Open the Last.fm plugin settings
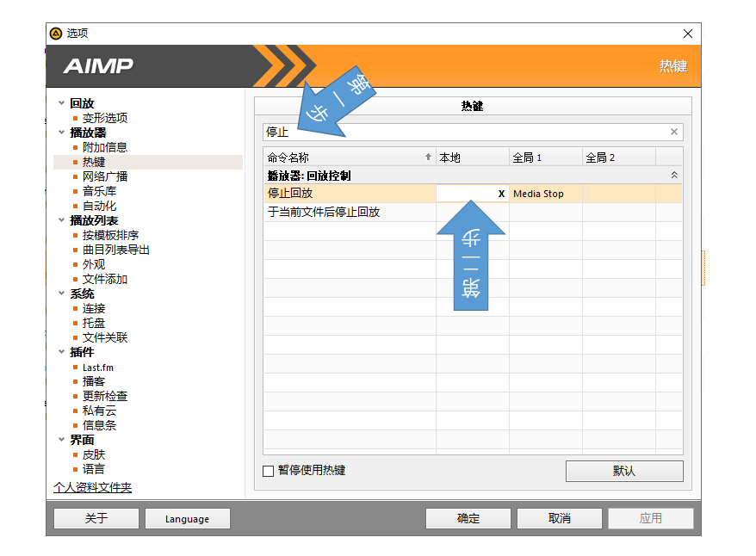 (97, 368)
